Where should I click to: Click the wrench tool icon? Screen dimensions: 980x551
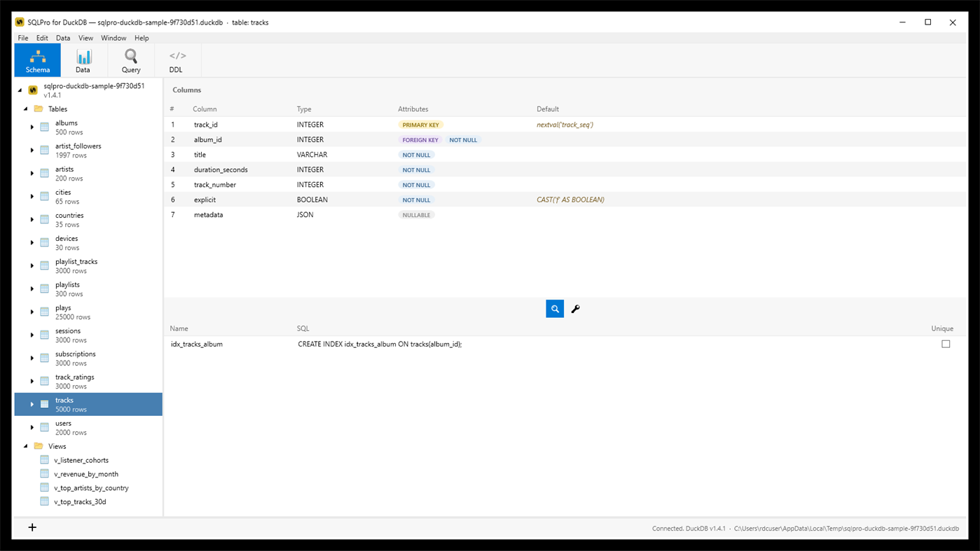pyautogui.click(x=576, y=309)
